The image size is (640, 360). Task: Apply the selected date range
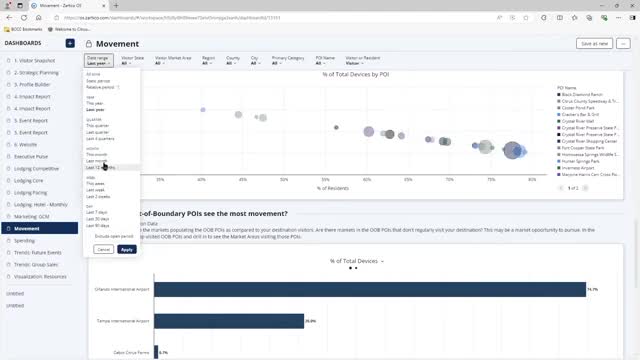127,249
